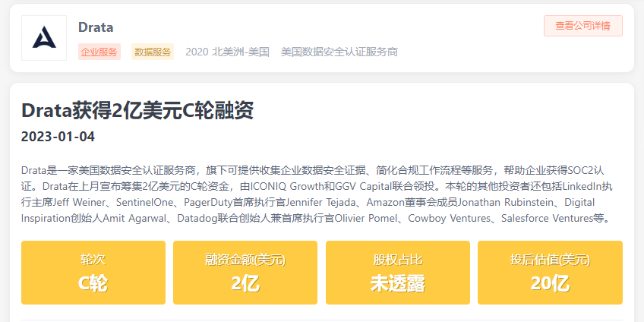Click the 未透露 equity value
The image size is (644, 322).
click(x=397, y=284)
